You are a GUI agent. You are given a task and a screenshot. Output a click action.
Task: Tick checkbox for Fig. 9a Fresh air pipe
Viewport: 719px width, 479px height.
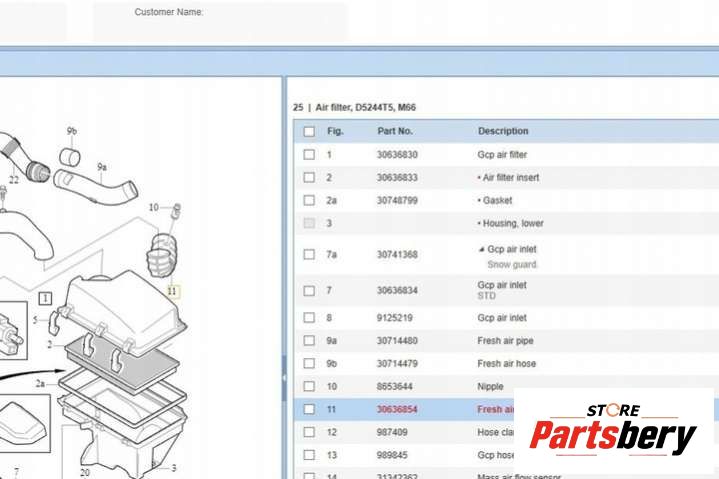[309, 341]
